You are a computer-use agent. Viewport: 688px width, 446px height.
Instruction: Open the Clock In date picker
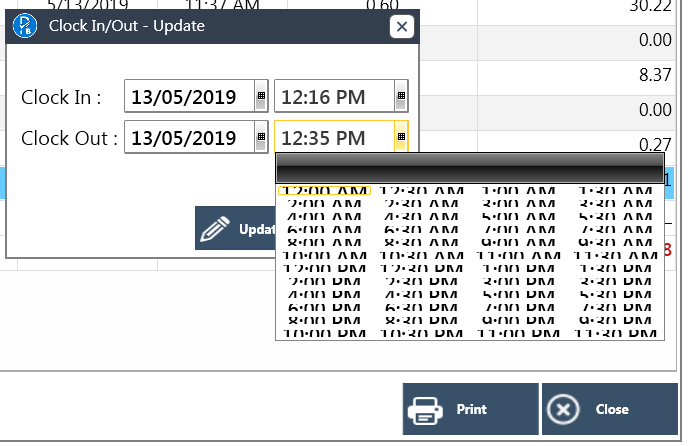point(261,97)
